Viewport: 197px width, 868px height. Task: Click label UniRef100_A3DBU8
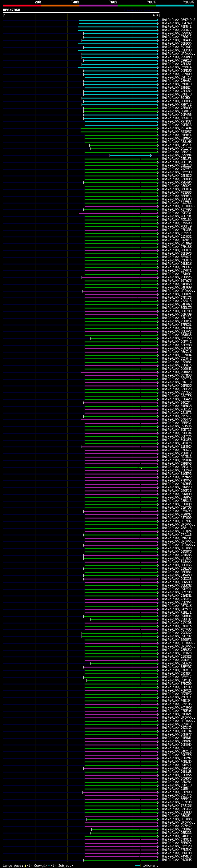coord(177,179)
